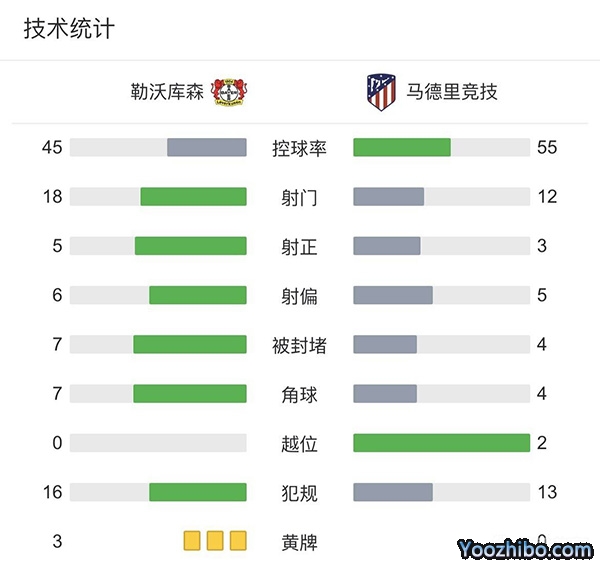Click the last yellow card icon

(x=238, y=541)
